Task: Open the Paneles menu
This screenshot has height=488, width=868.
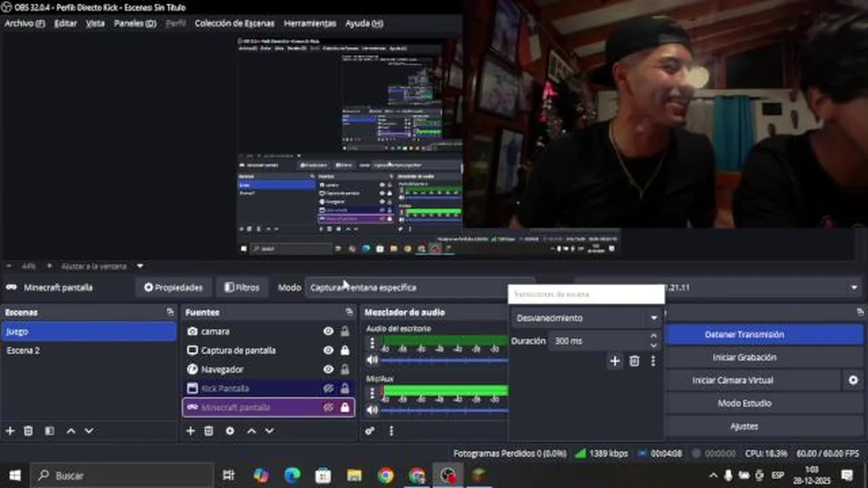Action: (135, 23)
